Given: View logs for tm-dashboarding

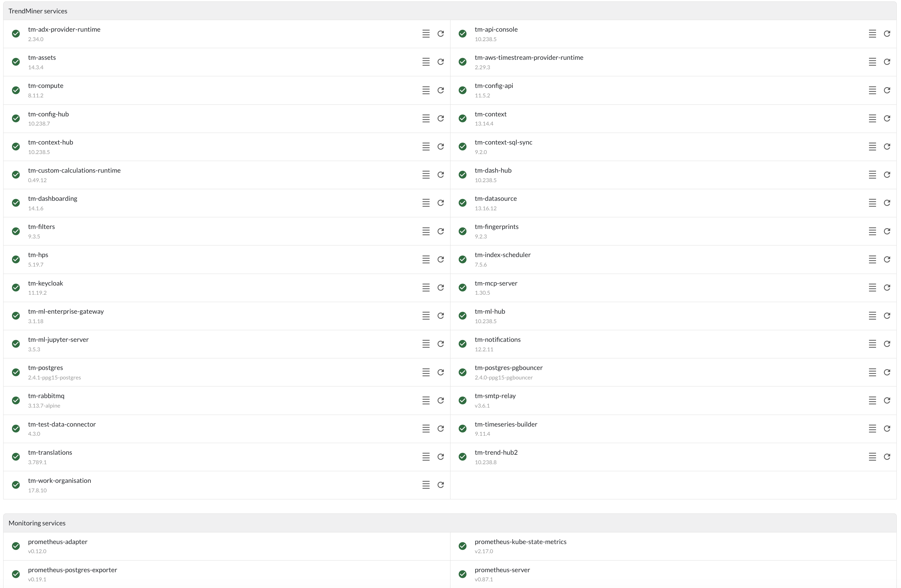Looking at the screenshot, I should click(x=426, y=203).
